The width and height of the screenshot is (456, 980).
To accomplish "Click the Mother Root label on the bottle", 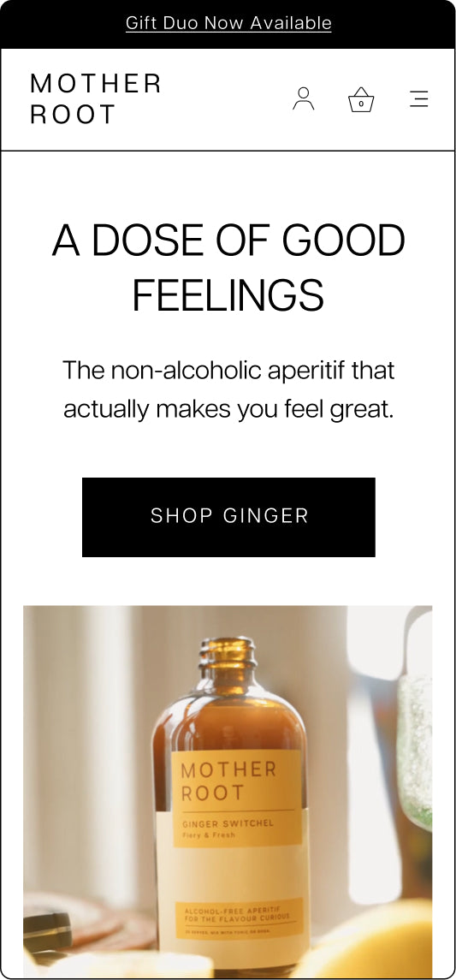I will 228,781.
